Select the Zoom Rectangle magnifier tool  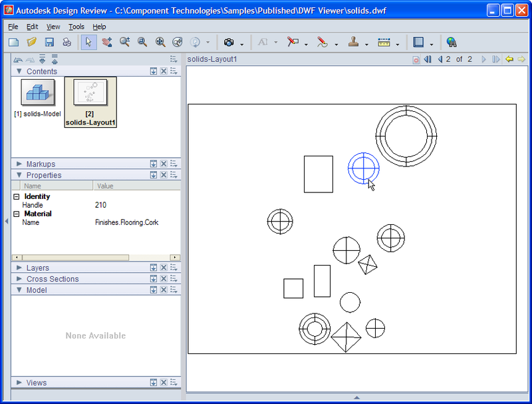point(142,42)
